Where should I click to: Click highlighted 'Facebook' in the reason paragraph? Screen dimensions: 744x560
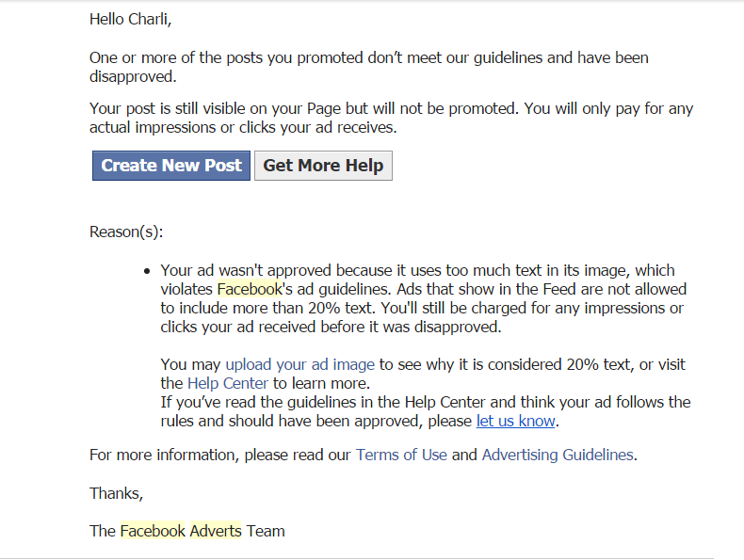[250, 289]
